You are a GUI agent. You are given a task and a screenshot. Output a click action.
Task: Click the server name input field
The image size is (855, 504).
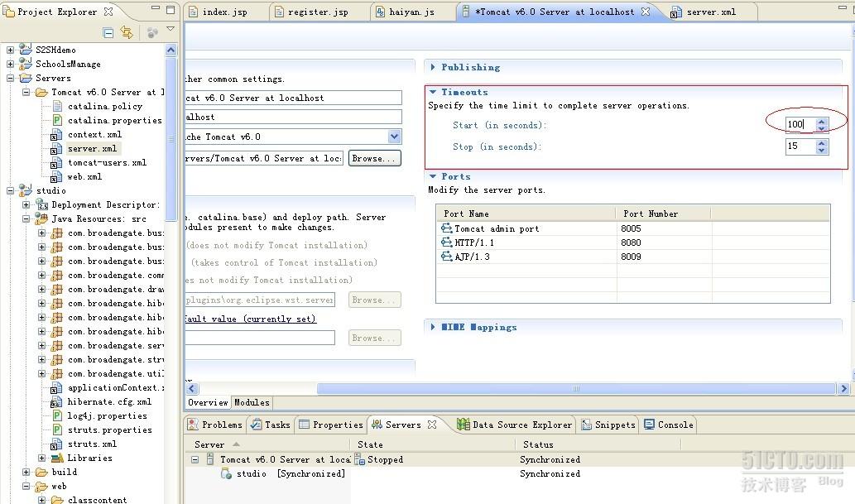(293, 98)
